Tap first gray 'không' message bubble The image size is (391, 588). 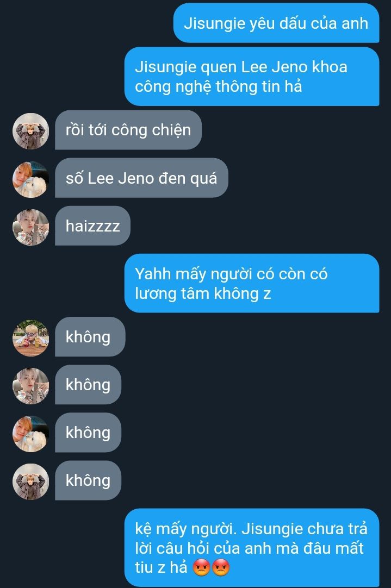click(90, 336)
